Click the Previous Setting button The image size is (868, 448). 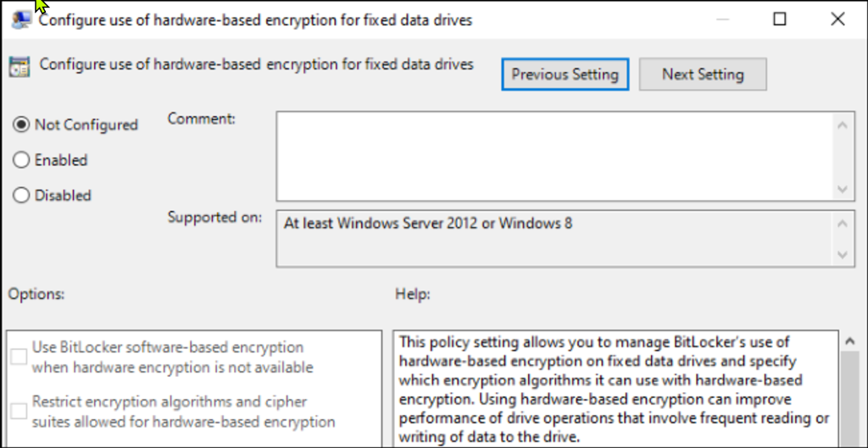pyautogui.click(x=565, y=75)
